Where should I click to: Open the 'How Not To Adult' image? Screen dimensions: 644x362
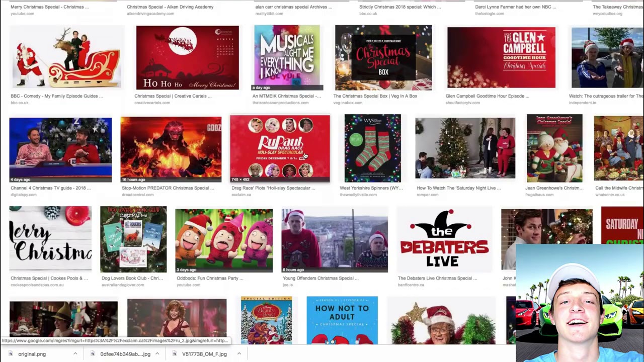pos(342,320)
